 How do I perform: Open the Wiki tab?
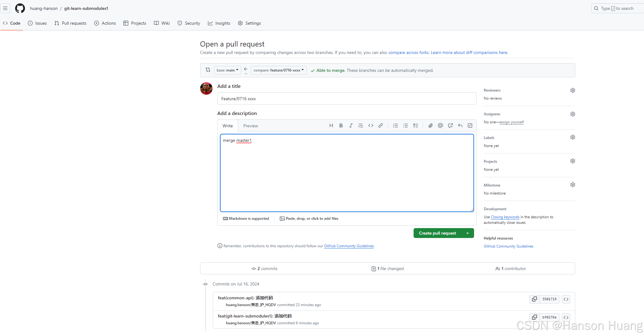coord(162,23)
